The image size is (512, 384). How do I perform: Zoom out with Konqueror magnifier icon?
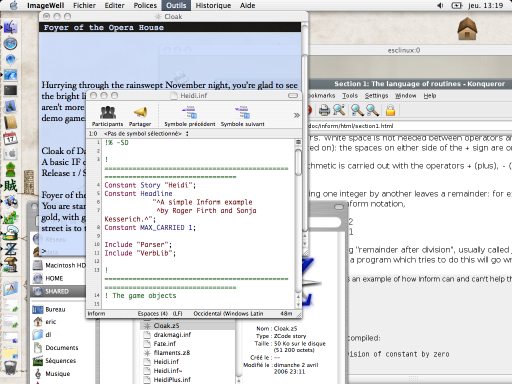pyautogui.click(x=373, y=110)
